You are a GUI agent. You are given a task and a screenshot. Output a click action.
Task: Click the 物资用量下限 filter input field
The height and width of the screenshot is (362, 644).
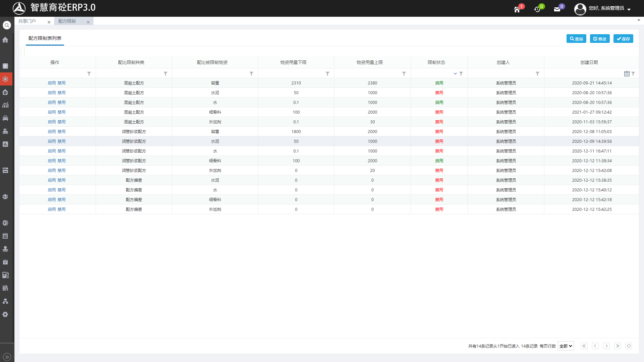(x=292, y=74)
